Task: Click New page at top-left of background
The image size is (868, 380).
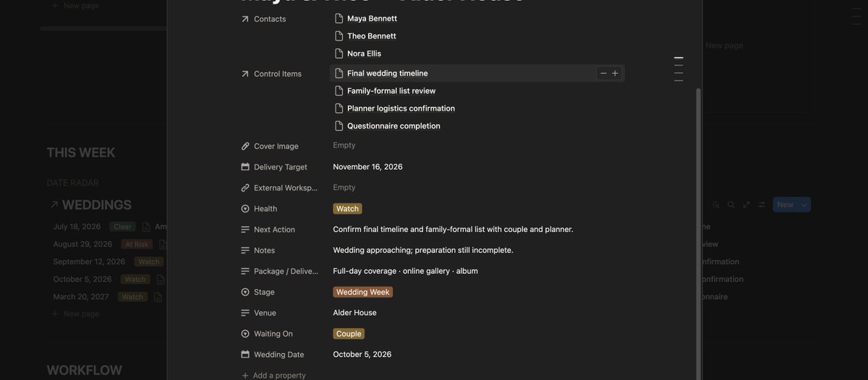Action: (x=75, y=6)
